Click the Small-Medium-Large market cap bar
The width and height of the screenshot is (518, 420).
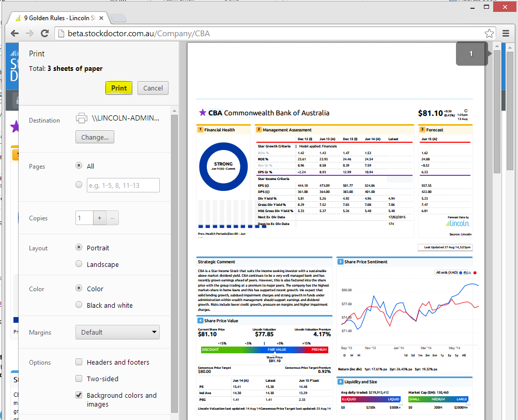coord(439,399)
